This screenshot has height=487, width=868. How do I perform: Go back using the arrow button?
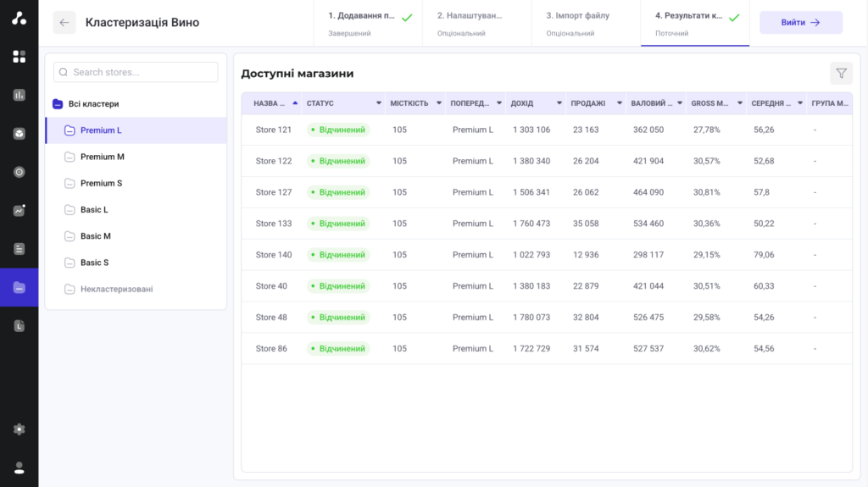tap(64, 23)
